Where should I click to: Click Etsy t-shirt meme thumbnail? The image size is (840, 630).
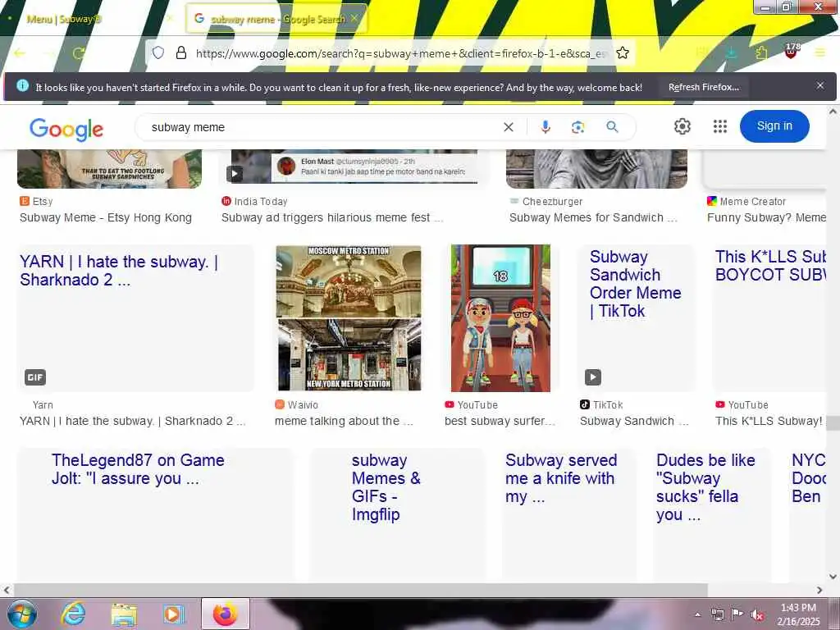tap(109, 169)
